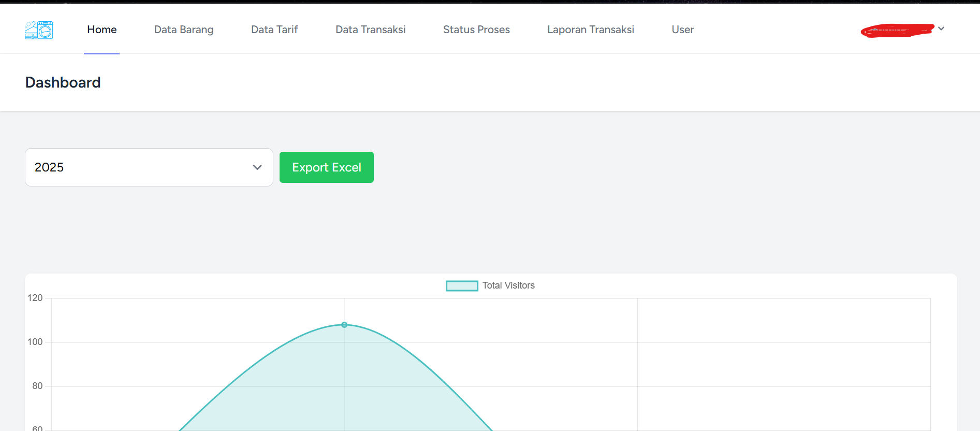Click the Dashboard page heading
The width and height of the screenshot is (980, 431).
[x=63, y=82]
